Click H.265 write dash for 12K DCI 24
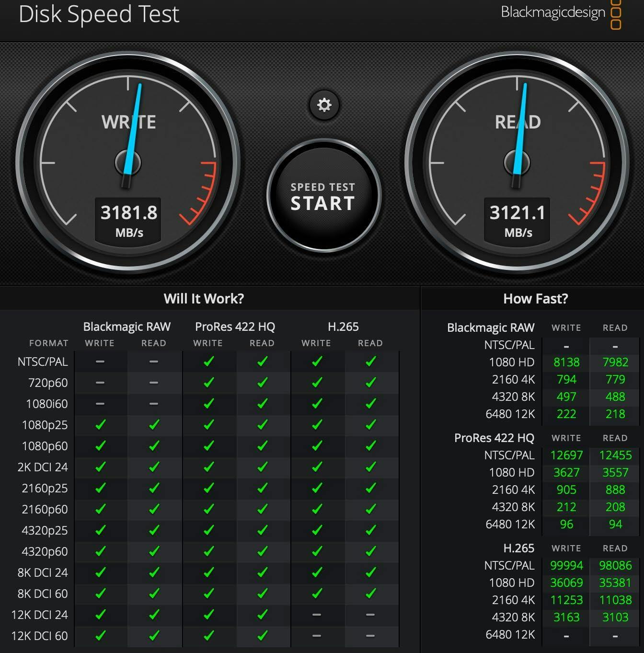 (x=316, y=615)
